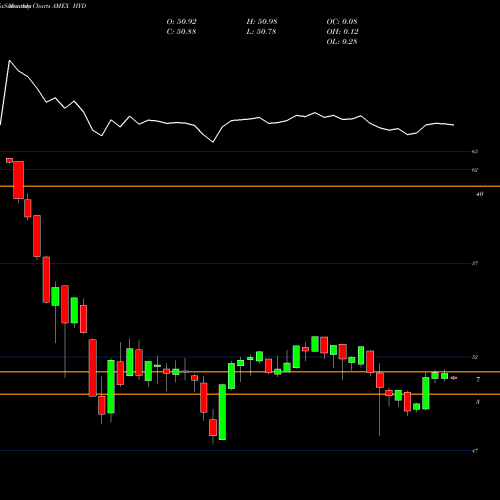This screenshot has height=500, width=500.
Task: Click the price axis label "57"
Action: 475,263
